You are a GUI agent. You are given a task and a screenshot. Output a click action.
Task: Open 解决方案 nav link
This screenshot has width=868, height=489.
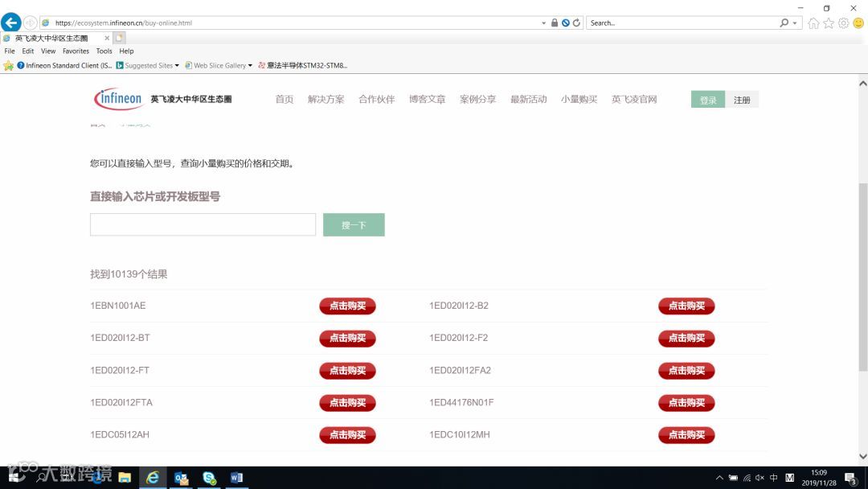tap(325, 99)
